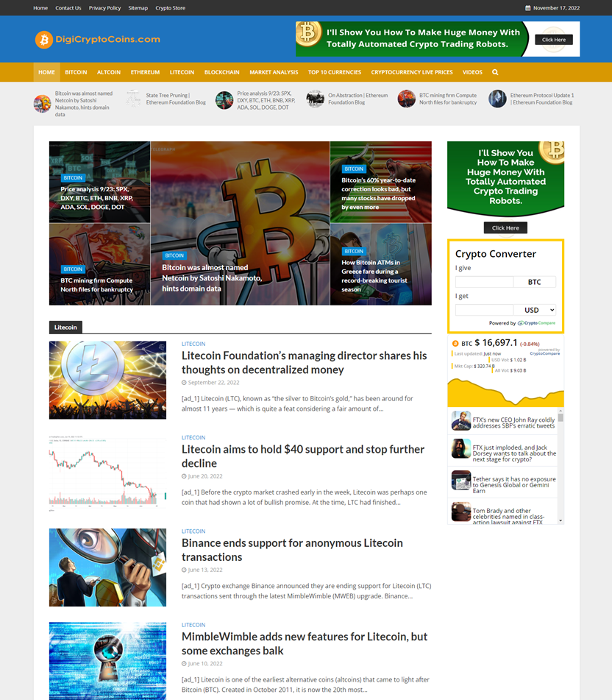Viewport: 612px width, 700px height.
Task: Open Crypto Store link in top bar
Action: [x=171, y=8]
